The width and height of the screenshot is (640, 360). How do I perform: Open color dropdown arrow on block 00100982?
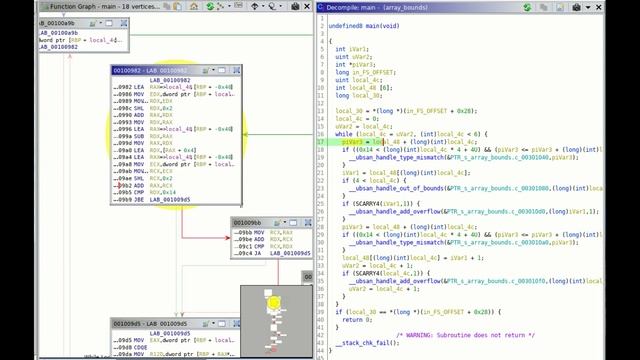(x=213, y=71)
